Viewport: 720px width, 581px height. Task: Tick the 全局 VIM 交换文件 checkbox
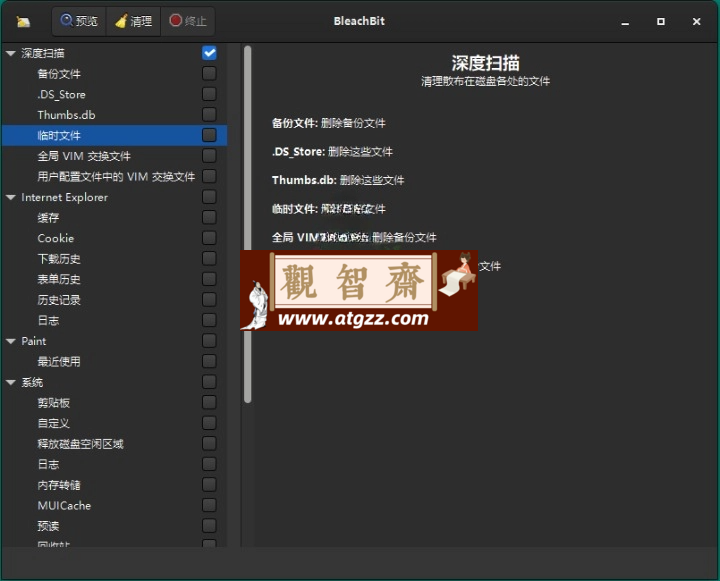pos(209,156)
